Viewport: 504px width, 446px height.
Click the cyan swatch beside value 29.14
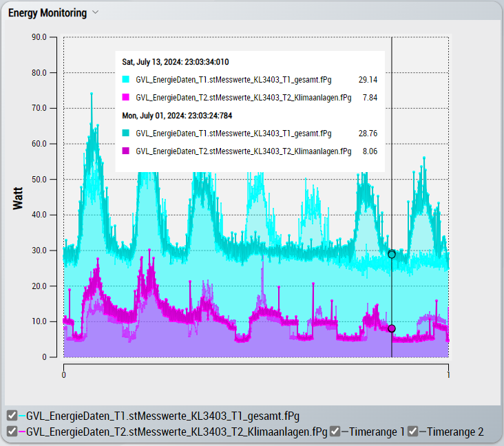coord(125,80)
